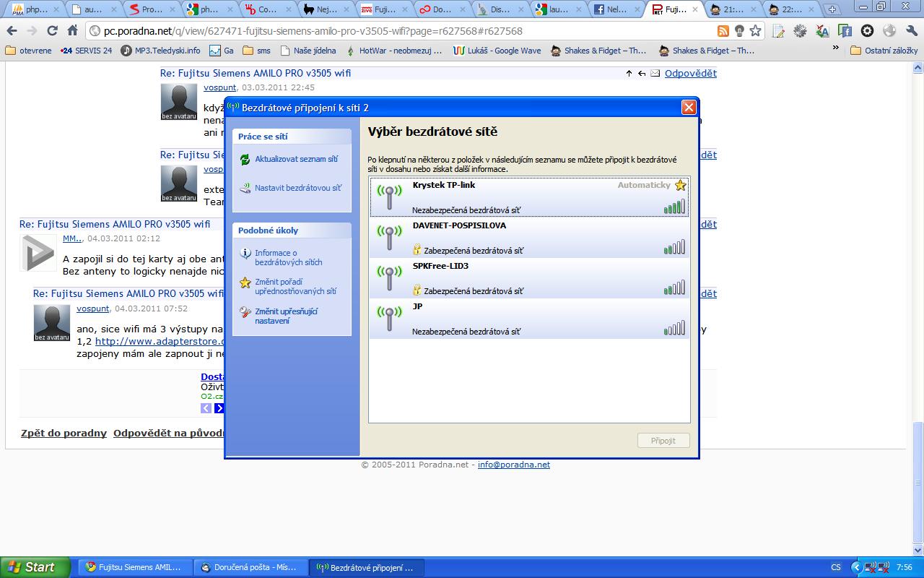
Task: Click the disabled Připojit button
Action: pos(663,440)
